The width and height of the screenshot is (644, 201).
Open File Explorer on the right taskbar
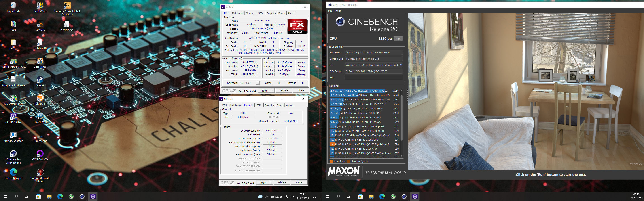(371, 197)
